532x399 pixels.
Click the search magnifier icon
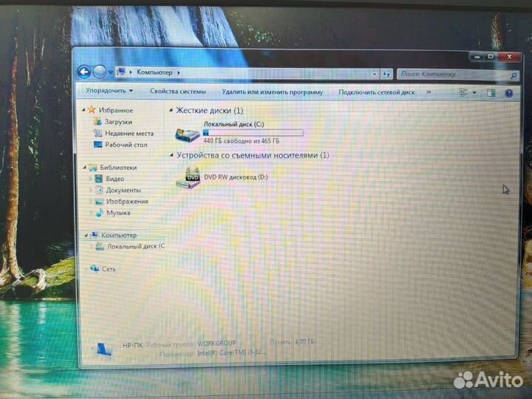514,75
